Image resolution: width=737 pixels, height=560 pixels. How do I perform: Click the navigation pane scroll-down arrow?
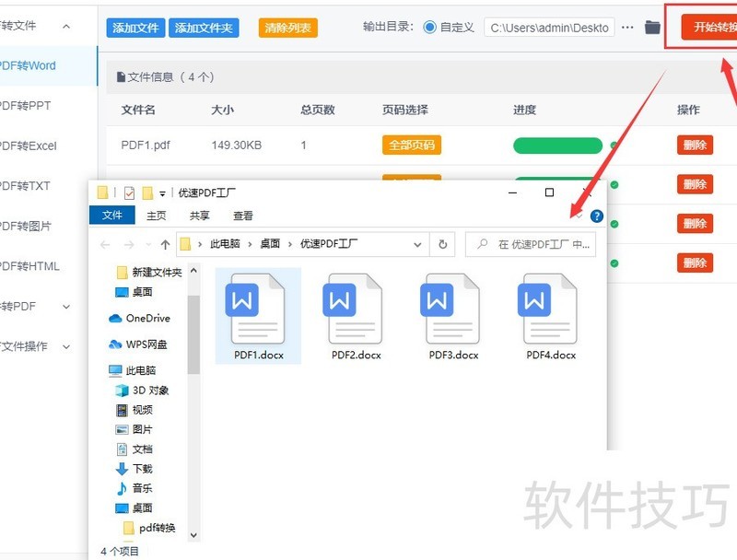coord(193,535)
